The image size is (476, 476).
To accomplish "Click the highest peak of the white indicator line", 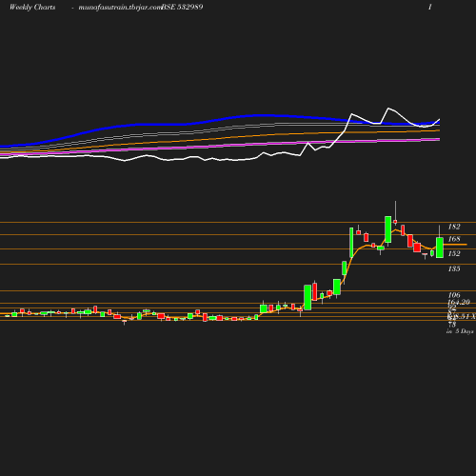I will pos(388,109).
